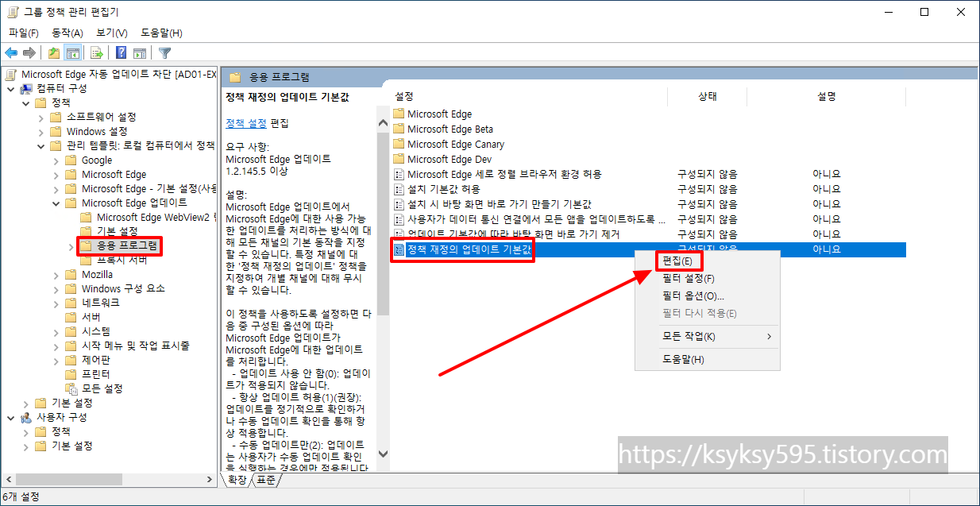This screenshot has width=980, height=506.
Task: Click the description pane scrollbar up arrow
Action: pyautogui.click(x=384, y=123)
